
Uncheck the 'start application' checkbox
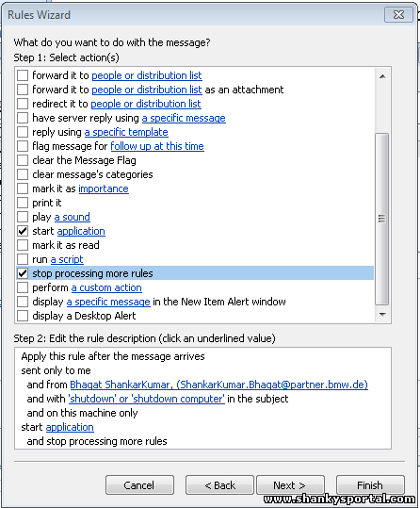tap(23, 231)
